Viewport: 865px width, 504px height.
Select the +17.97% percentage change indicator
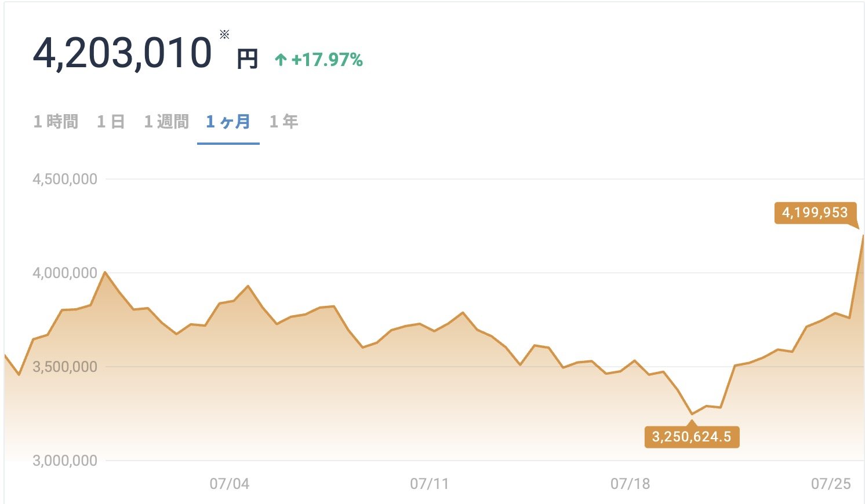coord(328,59)
